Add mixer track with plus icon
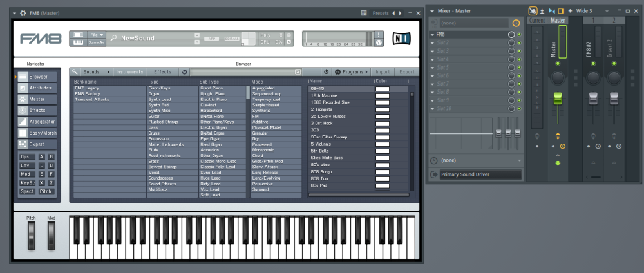Screen dimensions: 644x273 coord(570,11)
